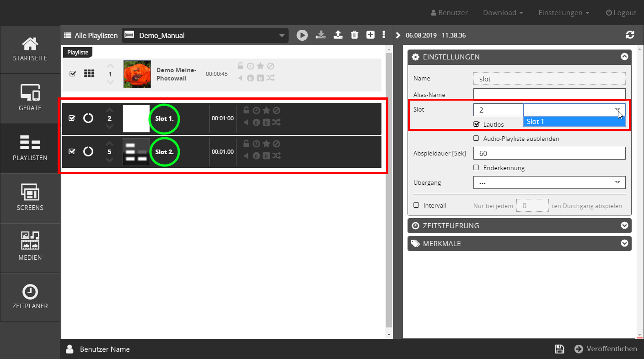Open the Benutzer user menu item
The height and width of the screenshot is (359, 644).
coord(449,13)
